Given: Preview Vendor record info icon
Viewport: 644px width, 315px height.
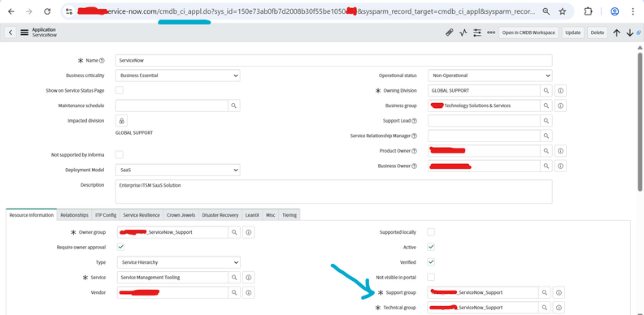Looking at the screenshot, I should (249, 292).
